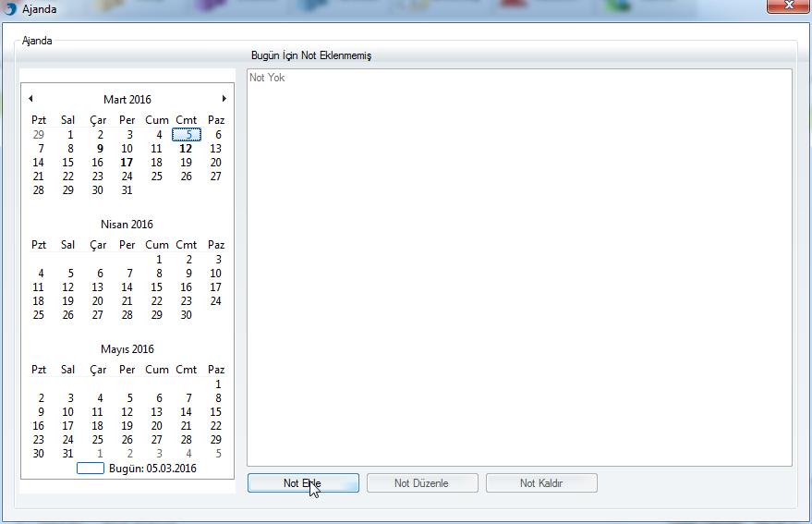This screenshot has width=812, height=524.
Task: Select April 17 in Nisan 2016
Action: point(216,287)
